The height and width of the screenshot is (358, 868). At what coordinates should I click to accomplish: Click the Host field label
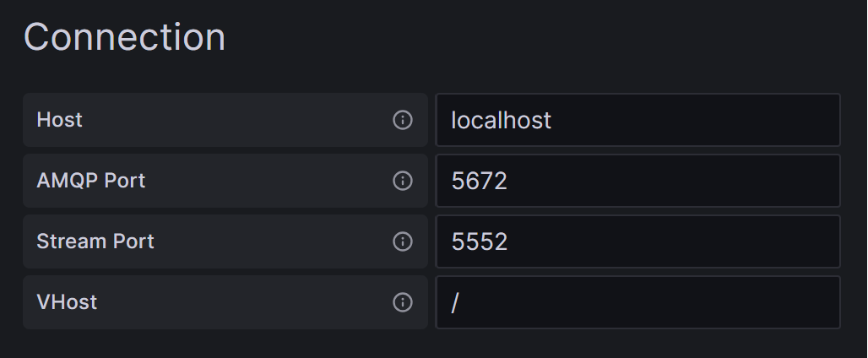tap(60, 120)
